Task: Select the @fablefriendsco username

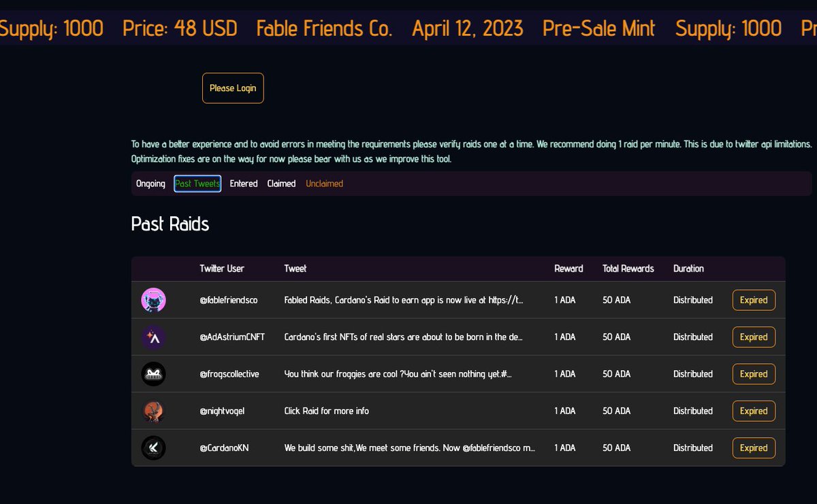Action: tap(229, 300)
